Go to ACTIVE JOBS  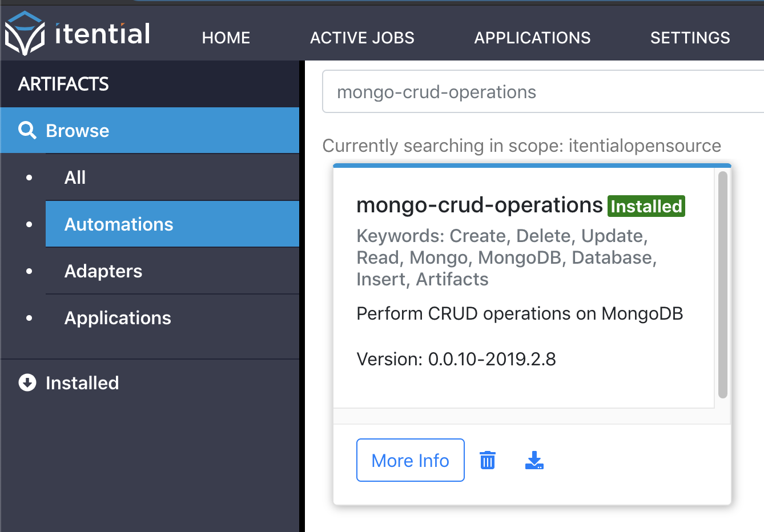(x=362, y=38)
